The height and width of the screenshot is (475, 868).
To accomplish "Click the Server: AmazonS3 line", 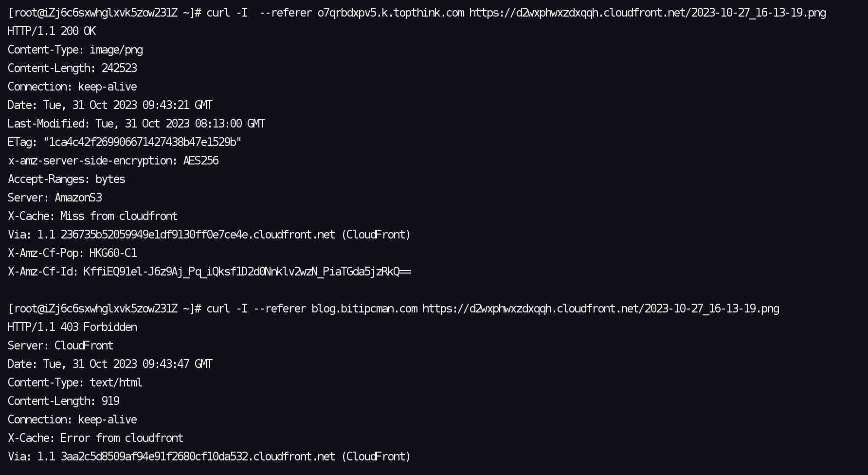I will [x=54, y=198].
